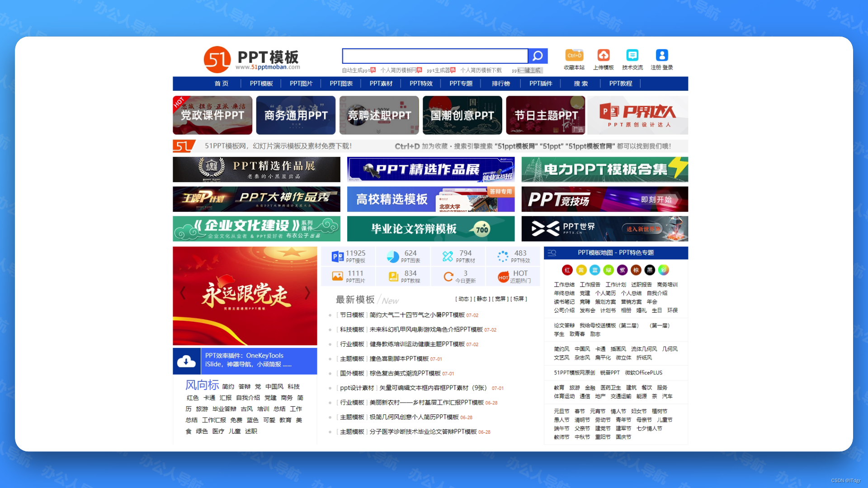The image size is (868, 488).
Task: Click the 注册 登录 user icon
Action: click(661, 55)
